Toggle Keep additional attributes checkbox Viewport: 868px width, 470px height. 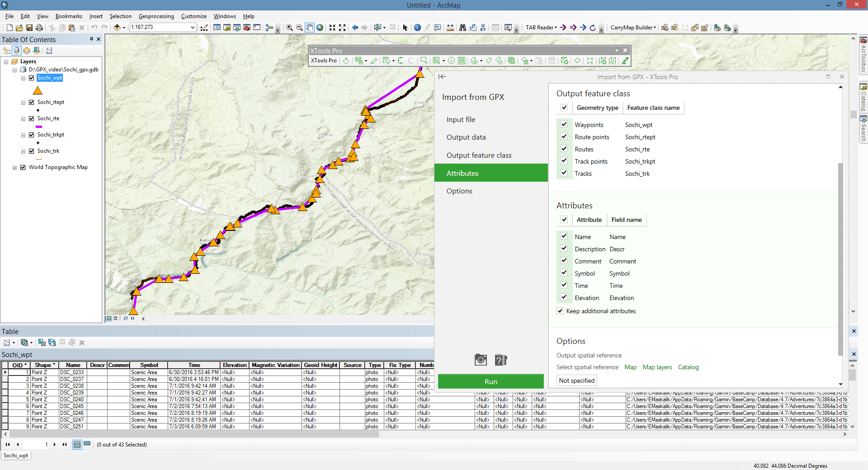point(560,311)
